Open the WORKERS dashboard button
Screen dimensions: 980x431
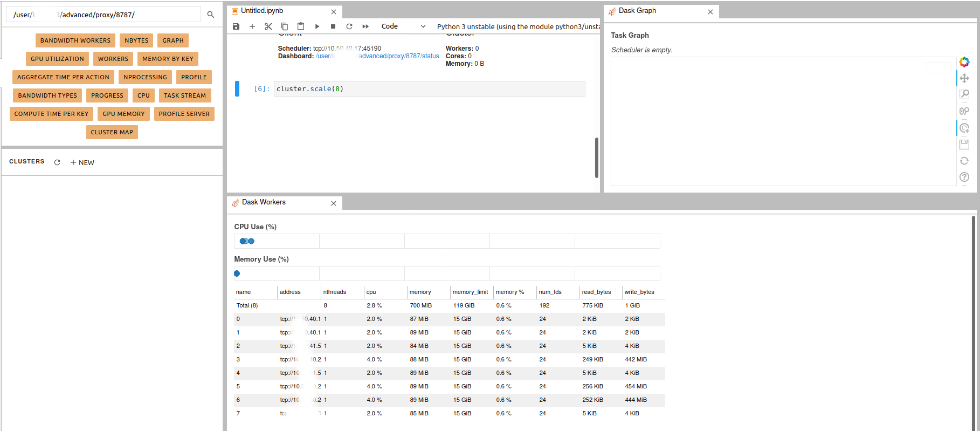point(113,59)
